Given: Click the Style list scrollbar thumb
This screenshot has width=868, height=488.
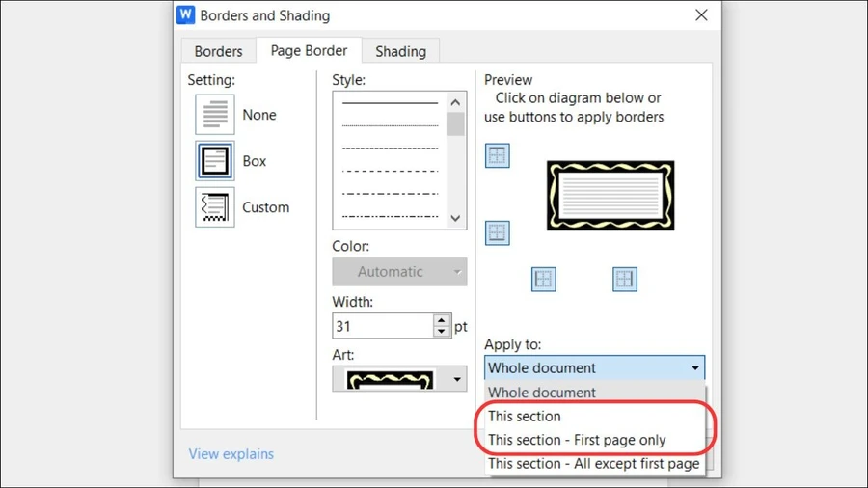Looking at the screenshot, I should [455, 124].
